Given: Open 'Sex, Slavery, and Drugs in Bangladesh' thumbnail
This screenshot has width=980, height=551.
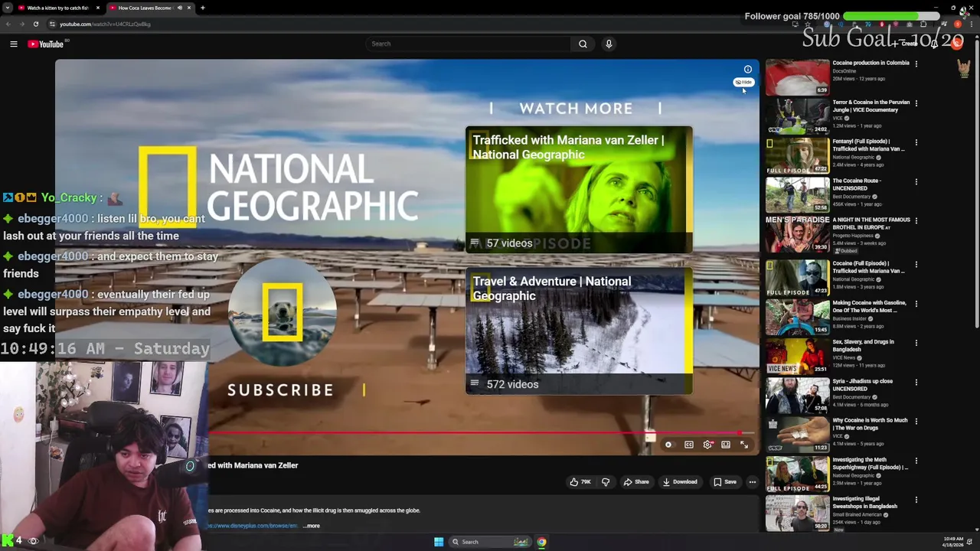Looking at the screenshot, I should click(797, 356).
